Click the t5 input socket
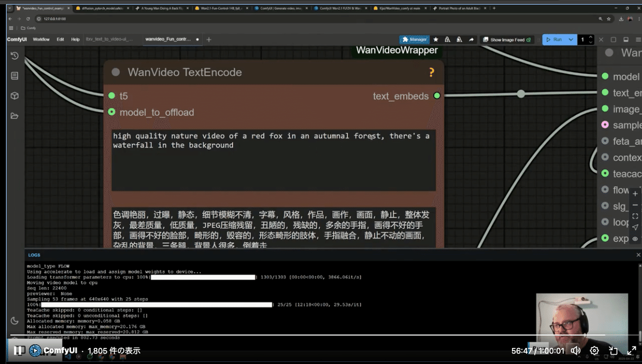This screenshot has width=642, height=364. coord(112,96)
